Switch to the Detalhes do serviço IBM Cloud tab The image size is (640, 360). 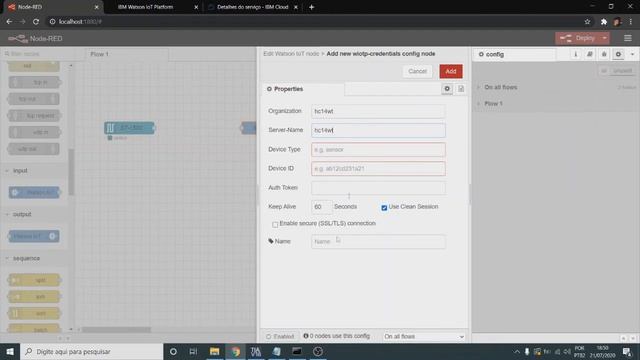tap(253, 7)
